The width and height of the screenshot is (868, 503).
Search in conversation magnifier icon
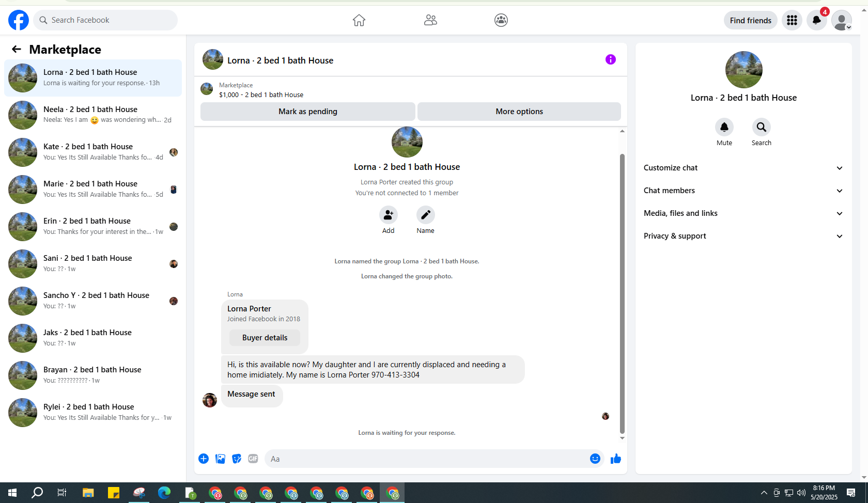[x=762, y=127]
